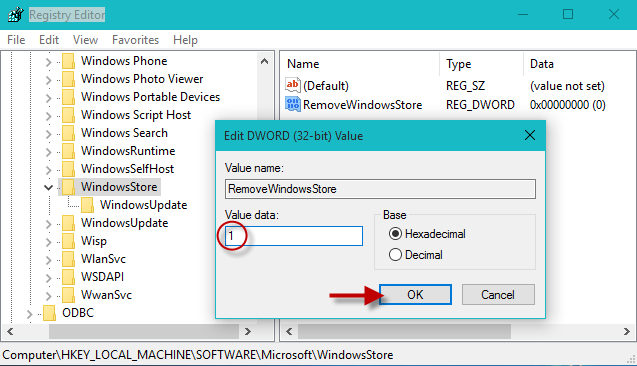Expand the WlanSvc key
The image size is (637, 366).
[48, 260]
